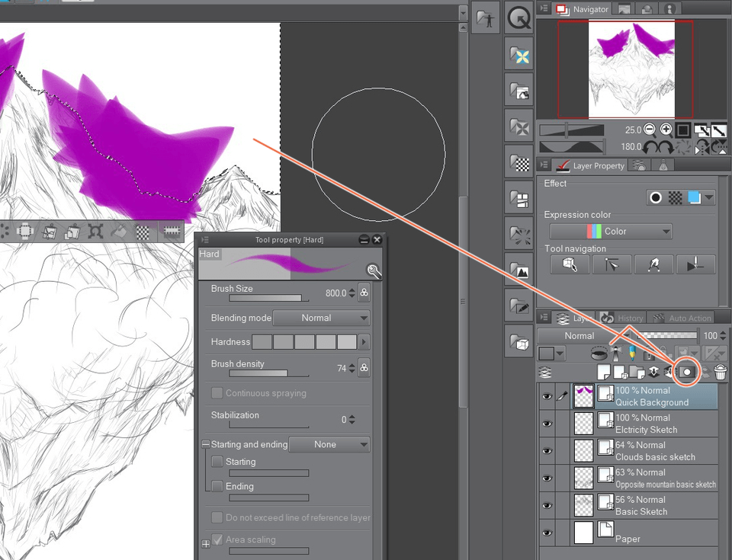Screen dimensions: 732x560
Task: Click zoom in magnifier in Navigator
Action: [666, 130]
